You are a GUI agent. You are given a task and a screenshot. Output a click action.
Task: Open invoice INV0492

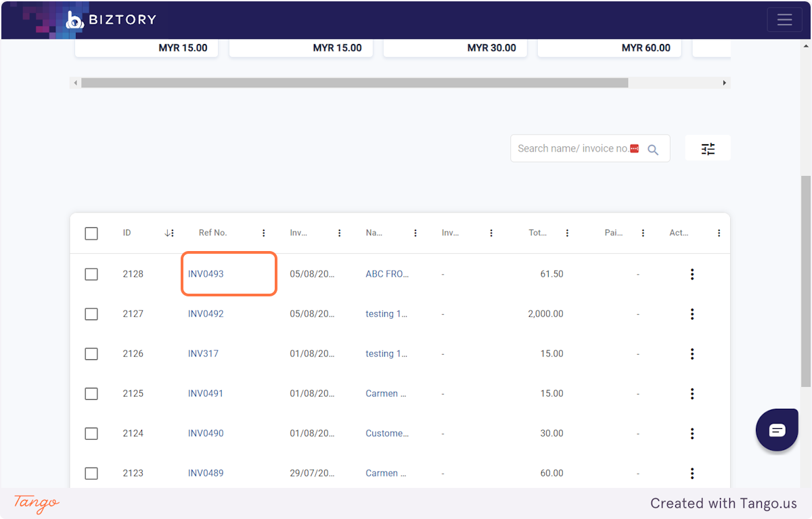coord(206,314)
